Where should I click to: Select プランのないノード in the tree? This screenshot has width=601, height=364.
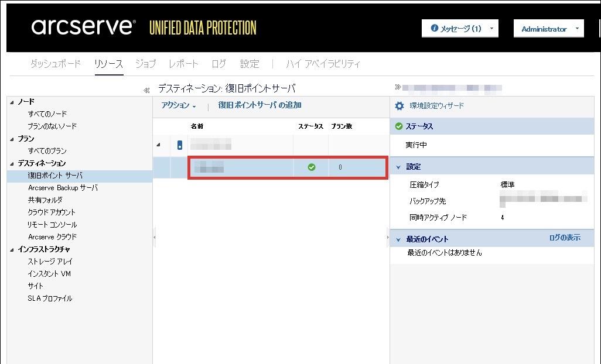[52, 126]
